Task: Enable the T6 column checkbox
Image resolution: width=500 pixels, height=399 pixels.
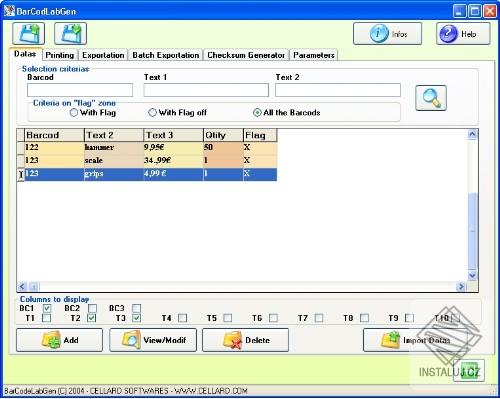Action: click(x=273, y=318)
